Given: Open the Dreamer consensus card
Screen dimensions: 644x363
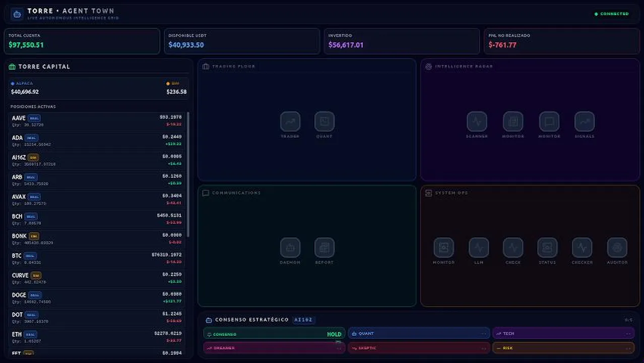Looking at the screenshot, I should pyautogui.click(x=275, y=348).
